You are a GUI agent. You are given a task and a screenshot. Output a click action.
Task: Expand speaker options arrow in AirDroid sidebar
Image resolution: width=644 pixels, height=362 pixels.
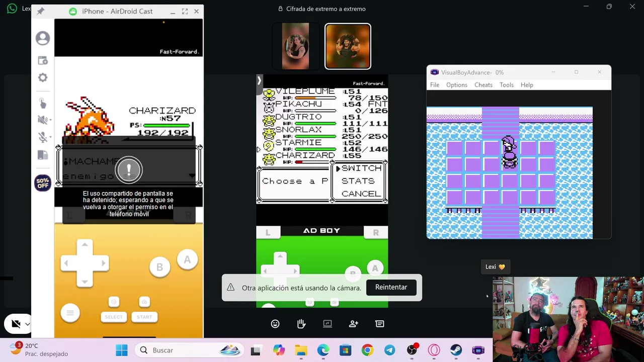(x=50, y=120)
